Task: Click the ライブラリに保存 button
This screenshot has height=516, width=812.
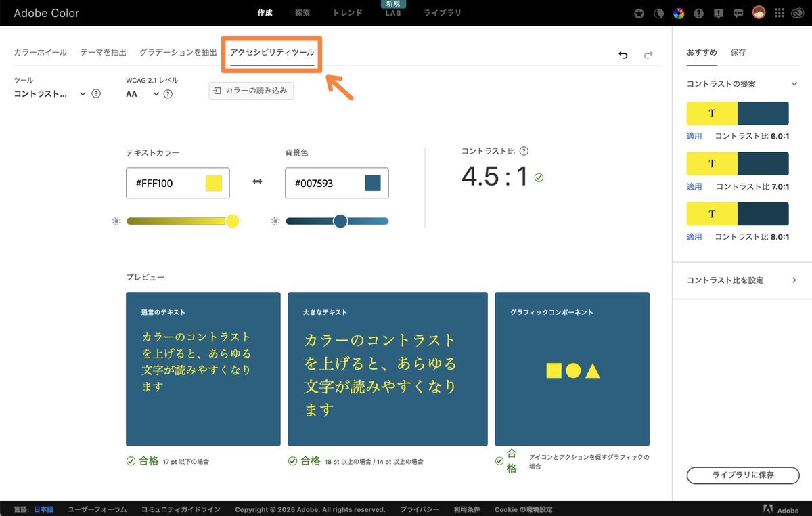Action: (x=742, y=475)
